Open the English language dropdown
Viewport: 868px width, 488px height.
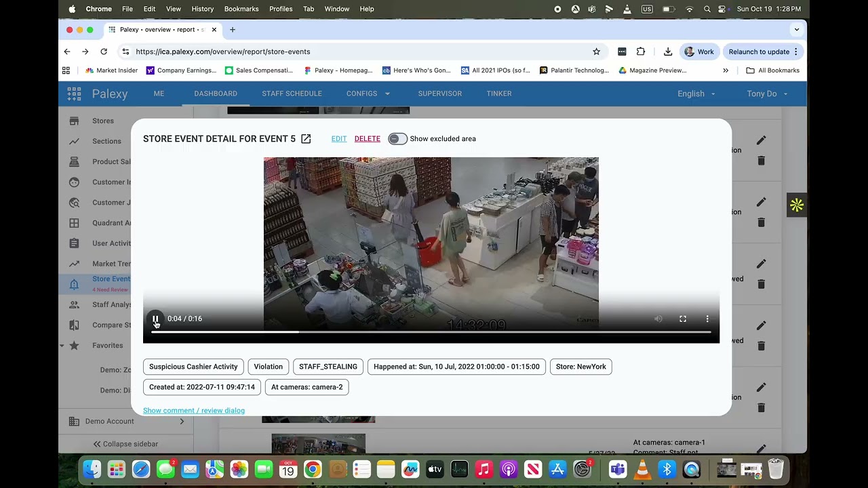coord(696,94)
